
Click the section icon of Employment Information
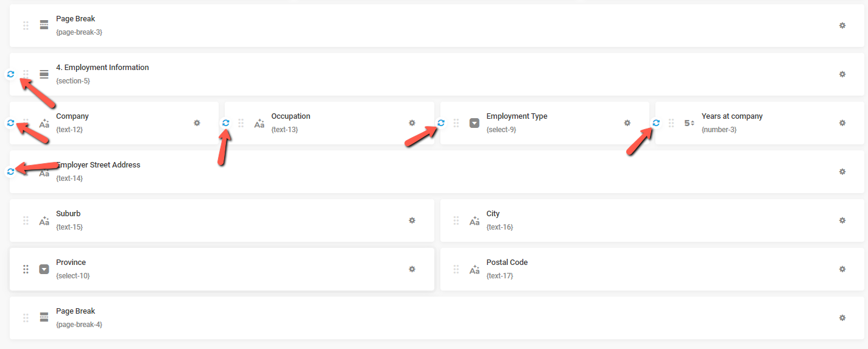point(44,74)
